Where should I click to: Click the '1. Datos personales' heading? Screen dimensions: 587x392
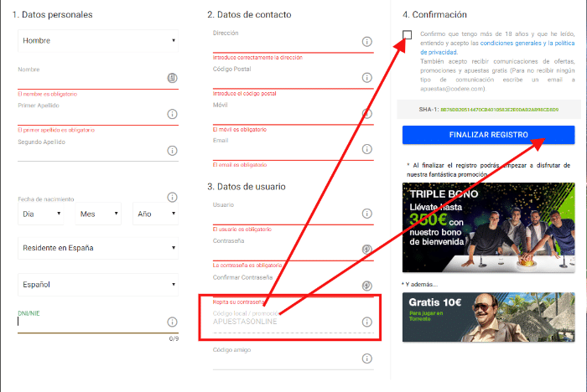pos(52,14)
